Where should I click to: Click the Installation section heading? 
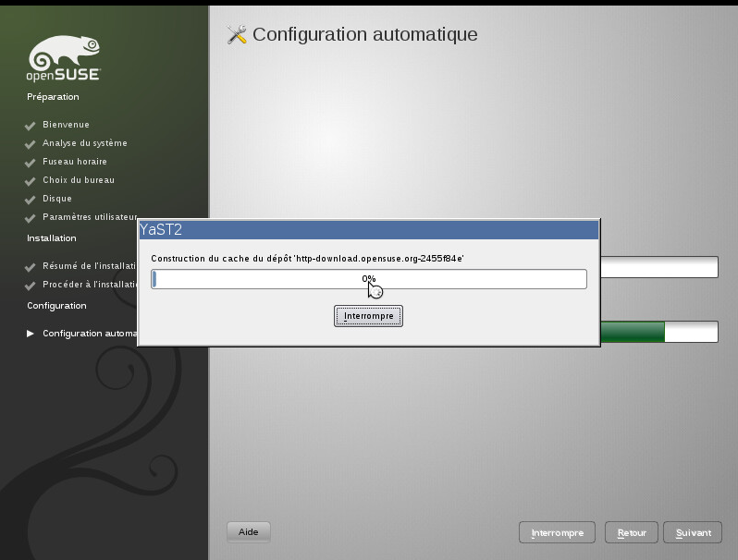coord(51,238)
